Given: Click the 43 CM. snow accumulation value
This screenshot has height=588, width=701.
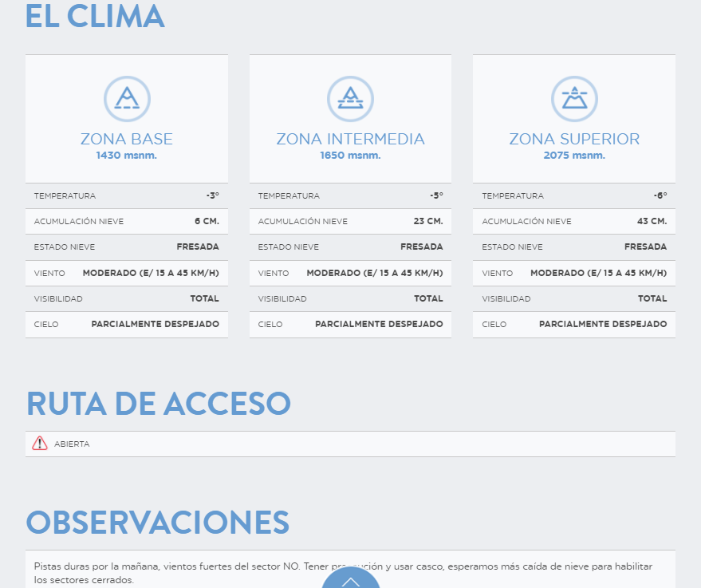Looking at the screenshot, I should click(x=652, y=221).
